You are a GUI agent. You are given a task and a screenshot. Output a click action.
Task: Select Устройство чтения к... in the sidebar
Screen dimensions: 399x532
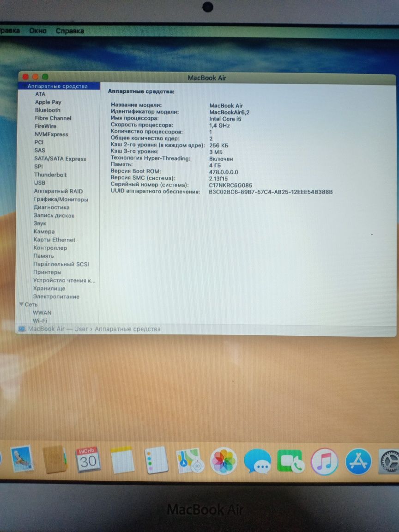point(64,280)
